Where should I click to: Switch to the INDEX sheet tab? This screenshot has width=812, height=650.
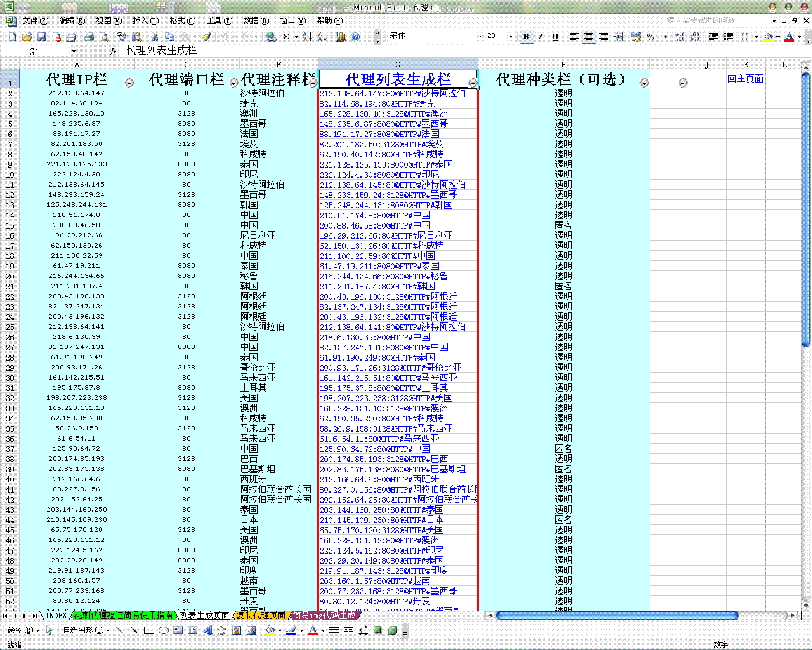click(x=56, y=615)
